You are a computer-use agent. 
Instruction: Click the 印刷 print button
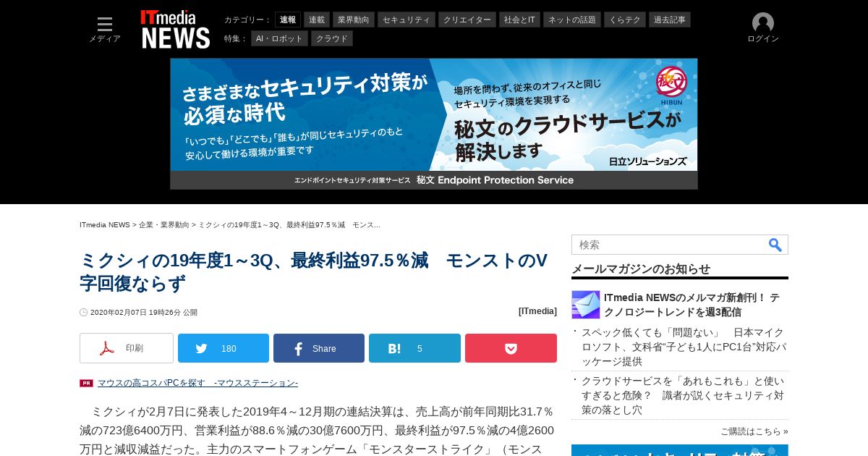click(x=127, y=348)
